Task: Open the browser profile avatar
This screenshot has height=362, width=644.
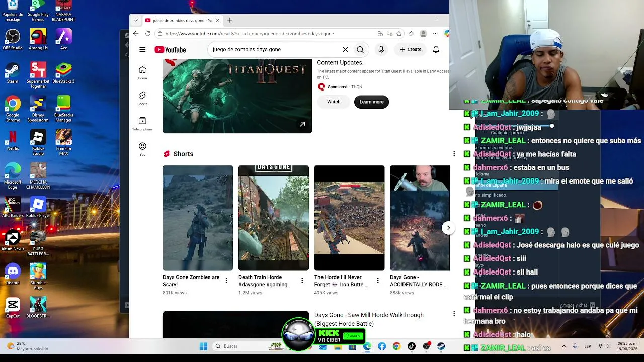Action: click(x=423, y=34)
